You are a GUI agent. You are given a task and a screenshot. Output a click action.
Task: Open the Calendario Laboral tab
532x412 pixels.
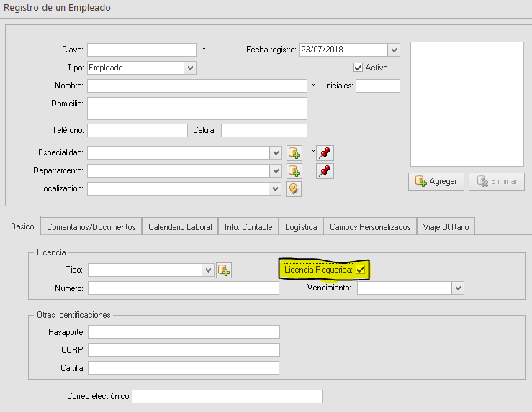tap(180, 226)
